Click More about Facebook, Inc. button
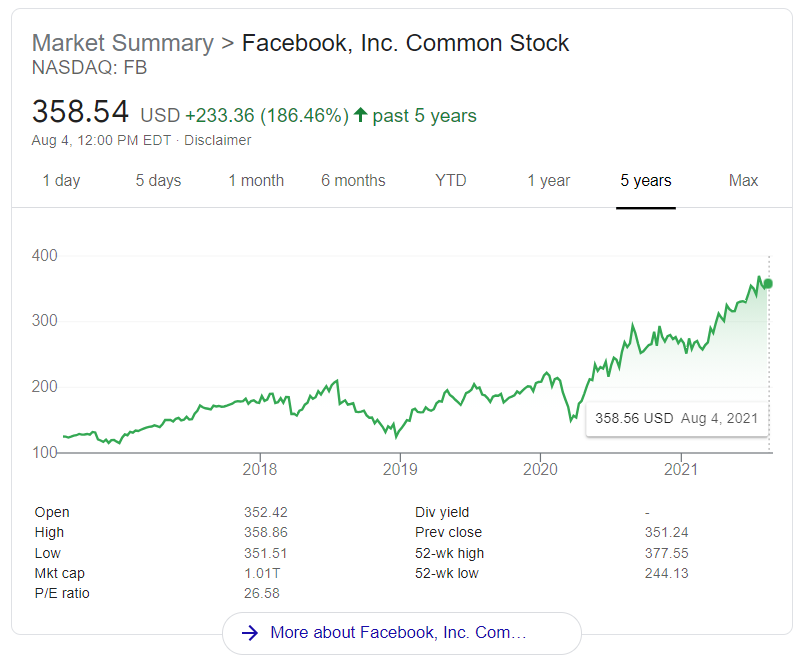Screen dimensions: 806x656 (401, 633)
